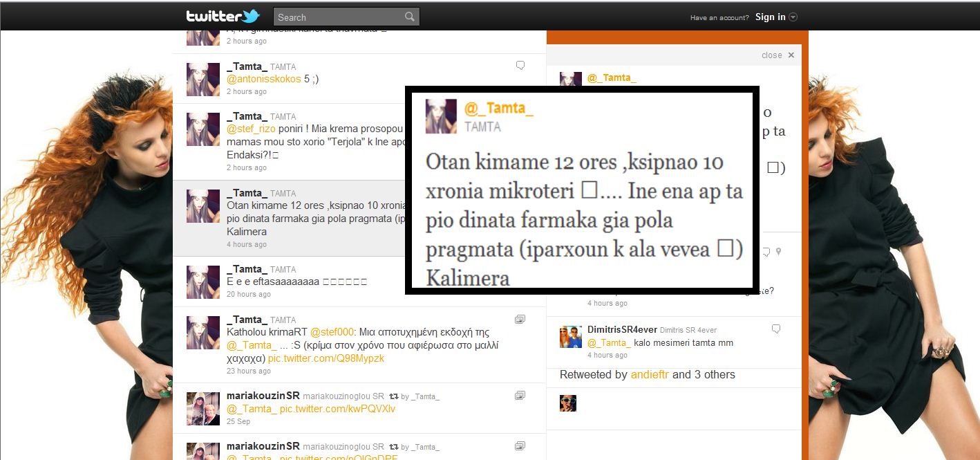Click the reply bubble icon on the @antonisskokos tweet
Screen dimensions: 980x460
(x=520, y=65)
